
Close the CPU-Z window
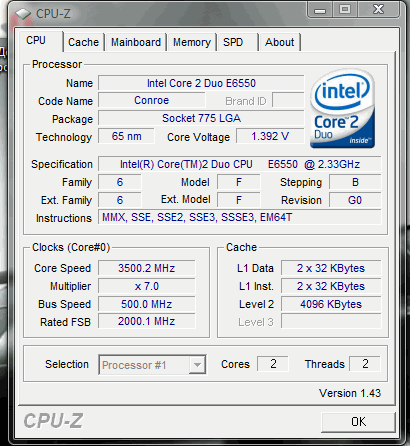(379, 9)
